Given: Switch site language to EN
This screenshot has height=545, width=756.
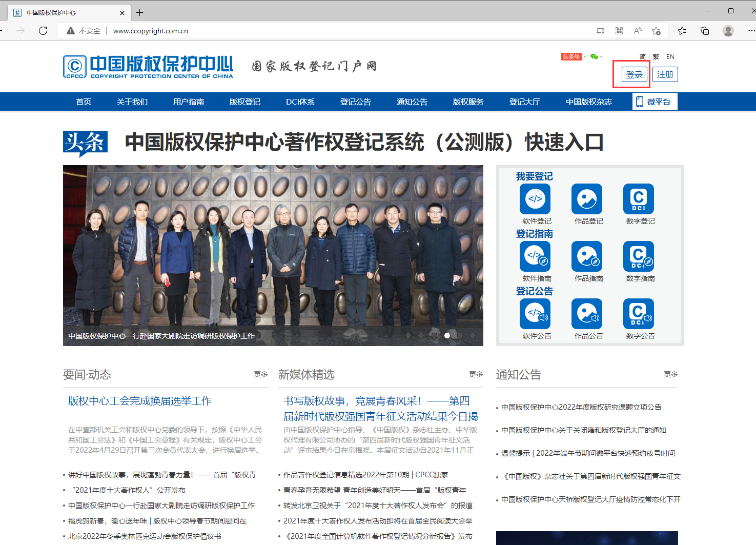Looking at the screenshot, I should pyautogui.click(x=670, y=56).
